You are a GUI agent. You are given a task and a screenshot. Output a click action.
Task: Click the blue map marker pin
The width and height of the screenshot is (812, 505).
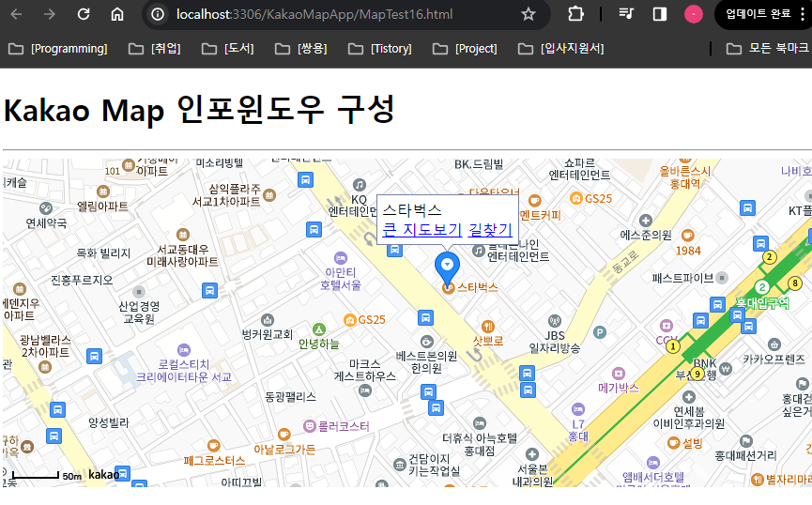[447, 268]
